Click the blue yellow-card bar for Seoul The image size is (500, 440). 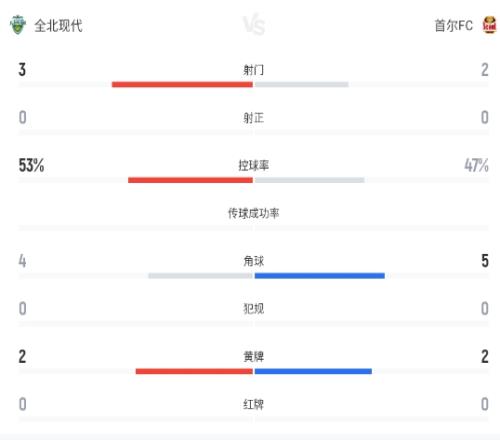point(313,371)
